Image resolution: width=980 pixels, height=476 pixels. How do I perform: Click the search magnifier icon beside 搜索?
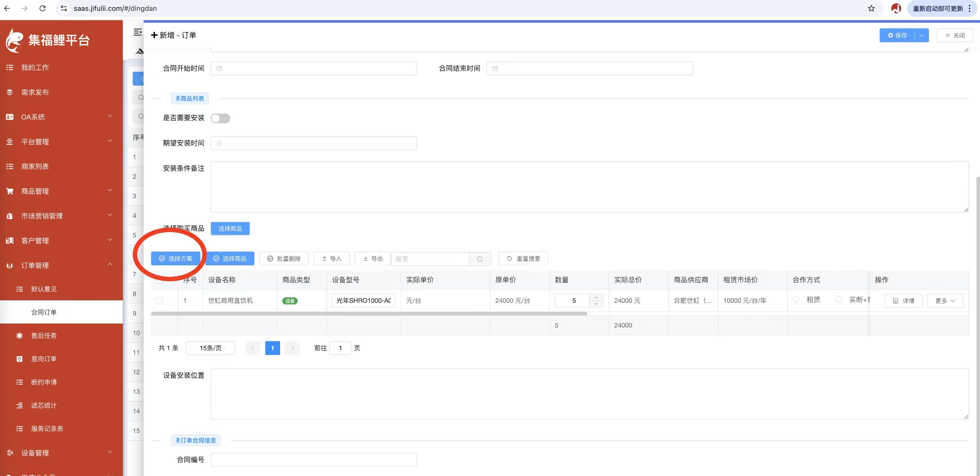tap(480, 259)
